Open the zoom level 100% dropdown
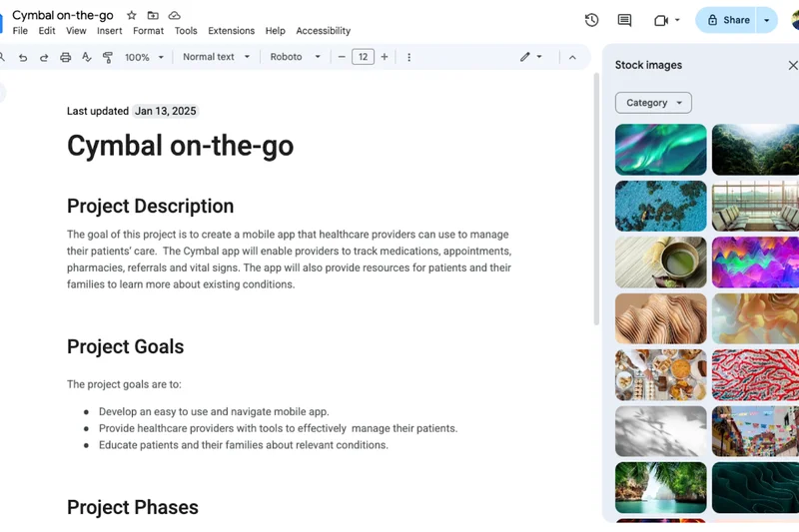Image resolution: width=799 pixels, height=532 pixels. coord(145,57)
